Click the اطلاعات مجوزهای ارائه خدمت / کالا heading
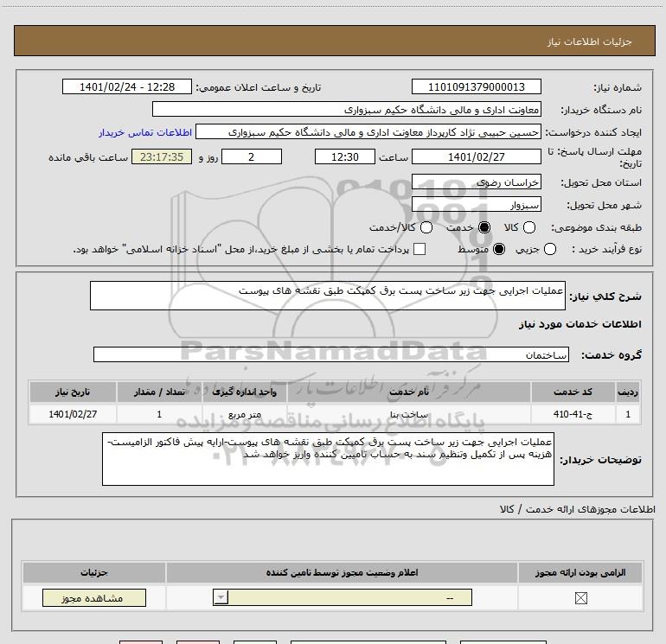This screenshot has width=666, height=644. tap(578, 509)
